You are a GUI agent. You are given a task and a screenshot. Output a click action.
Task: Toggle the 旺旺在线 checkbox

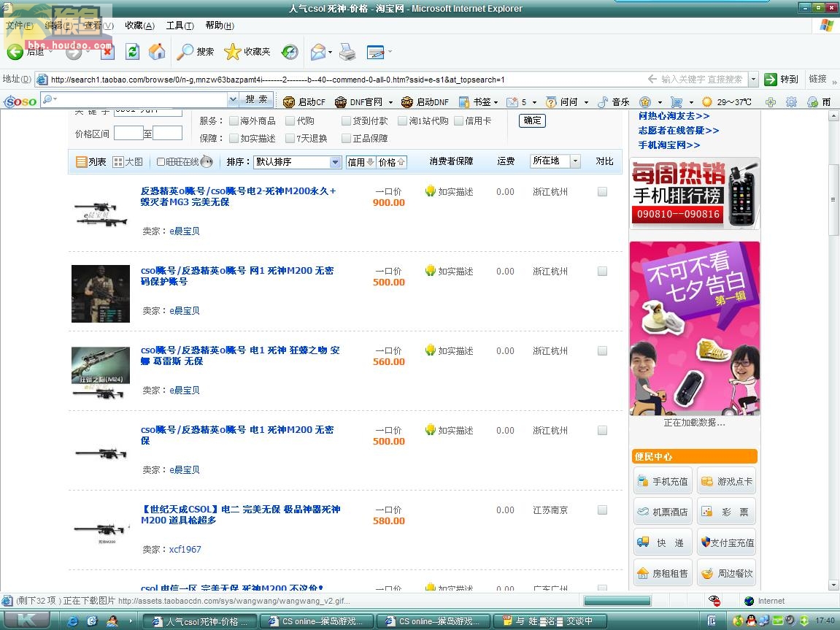coord(161,162)
